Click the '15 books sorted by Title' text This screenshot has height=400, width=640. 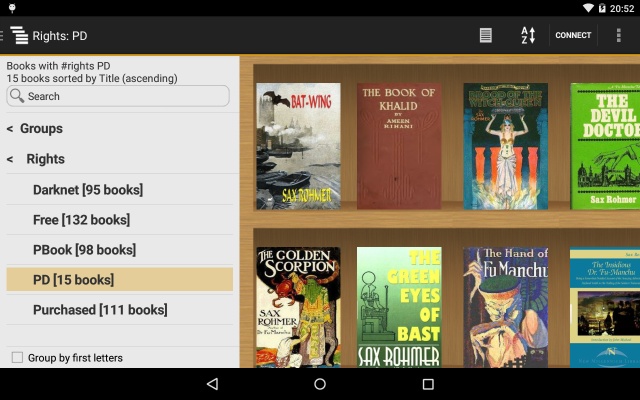pos(92,78)
